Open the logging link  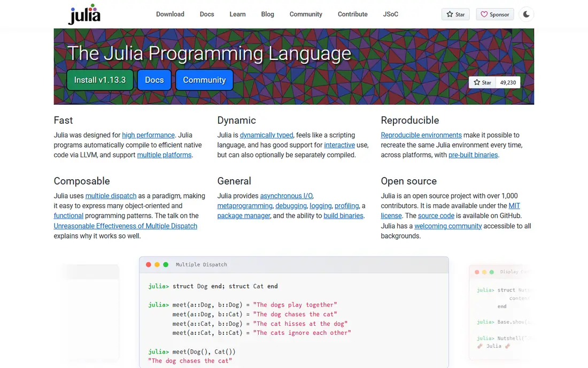point(321,205)
